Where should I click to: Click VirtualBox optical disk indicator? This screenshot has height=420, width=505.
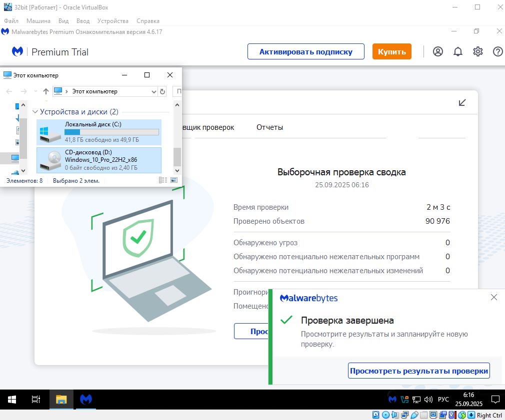pos(385,415)
